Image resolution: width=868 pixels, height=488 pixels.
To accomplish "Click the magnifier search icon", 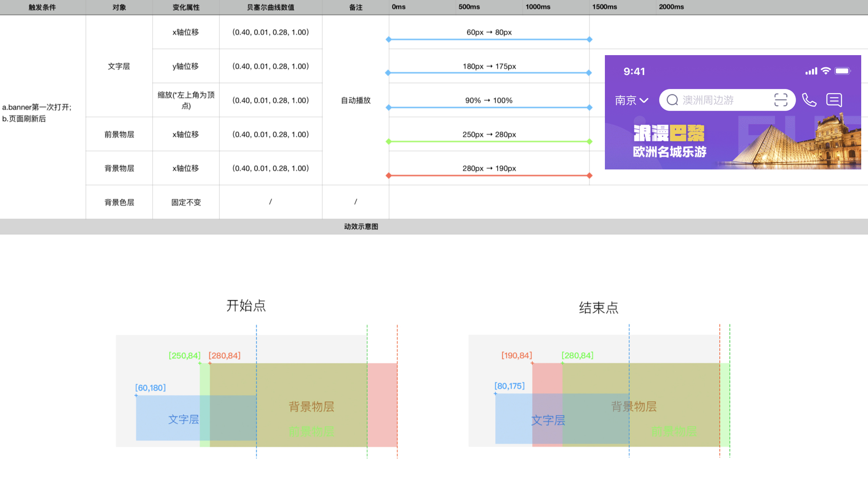I will (x=672, y=100).
